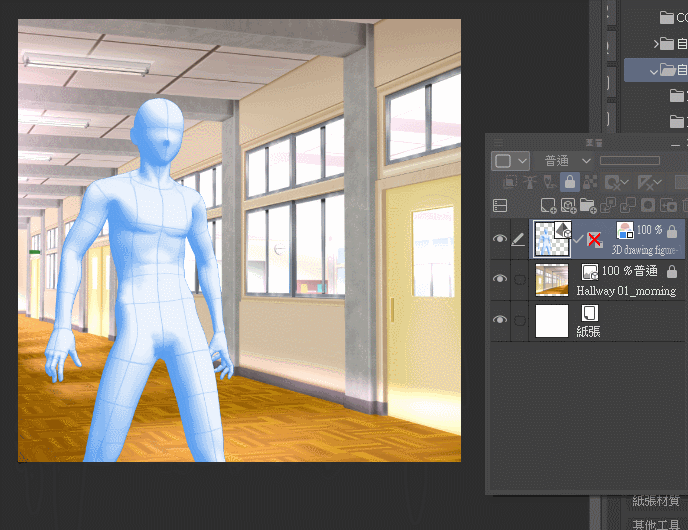688x530 pixels.
Task: Click image material icon on Hallway layer
Action: coord(590,272)
